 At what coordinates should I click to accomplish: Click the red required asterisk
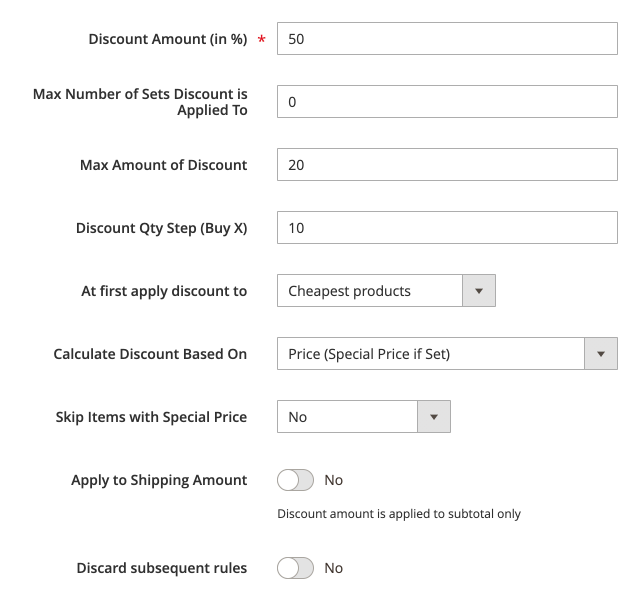(262, 40)
